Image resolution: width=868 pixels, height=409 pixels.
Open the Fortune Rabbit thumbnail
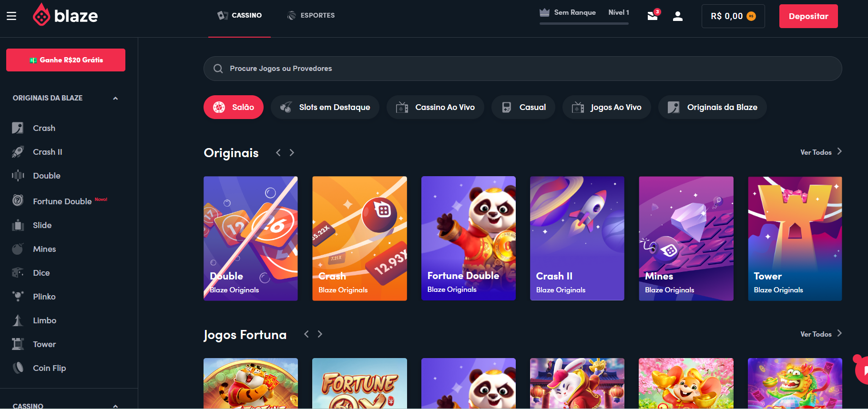(577, 383)
